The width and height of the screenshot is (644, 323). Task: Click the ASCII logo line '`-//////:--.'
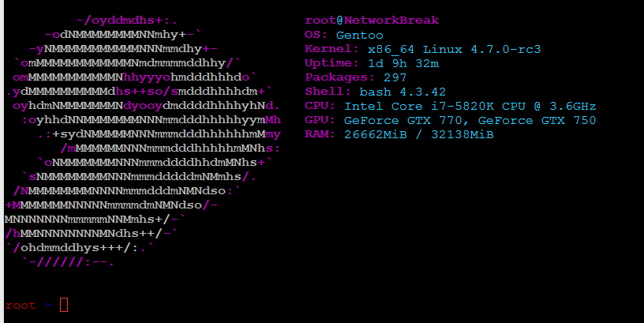click(x=68, y=262)
